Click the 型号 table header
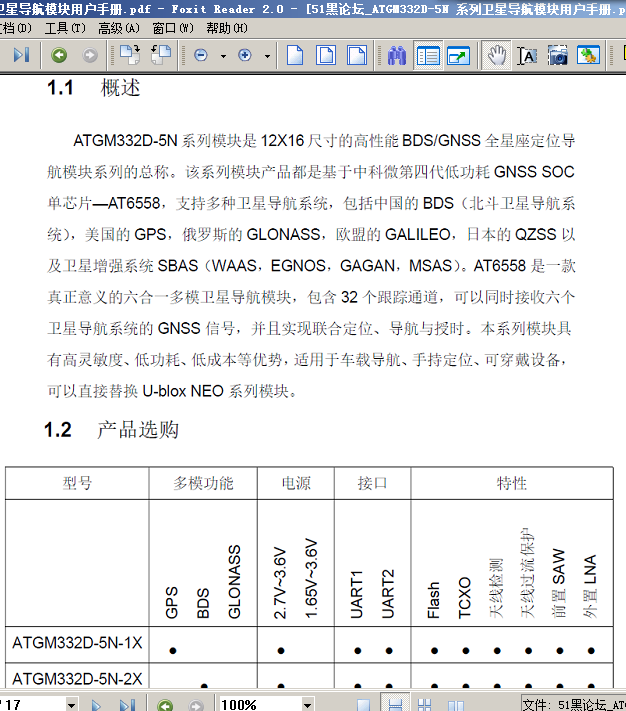Viewport: 626px width, 711px height. click(77, 483)
